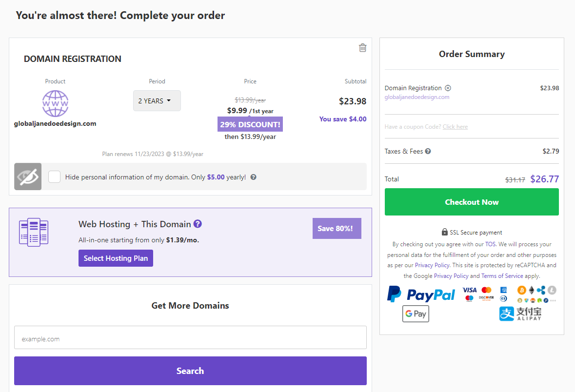Click the trash icon to remove domain

pos(362,48)
